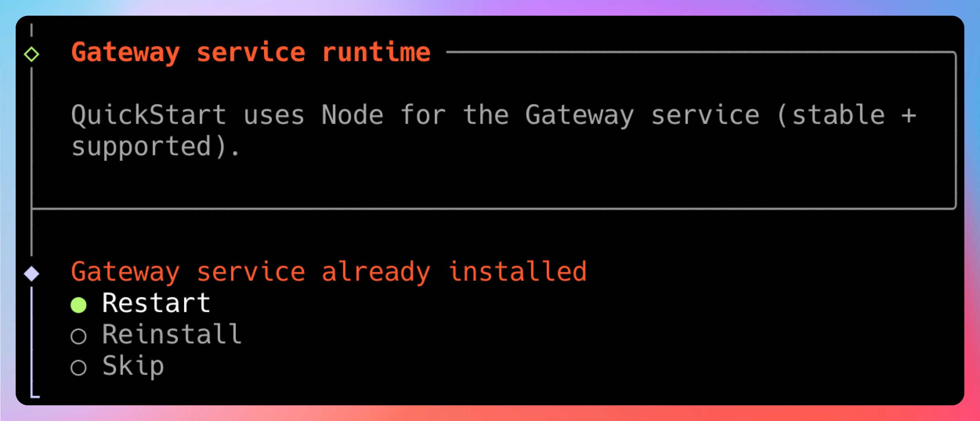Screen dimensions: 980x421
Task: Select the Restart radio dot
Action: (x=78, y=305)
